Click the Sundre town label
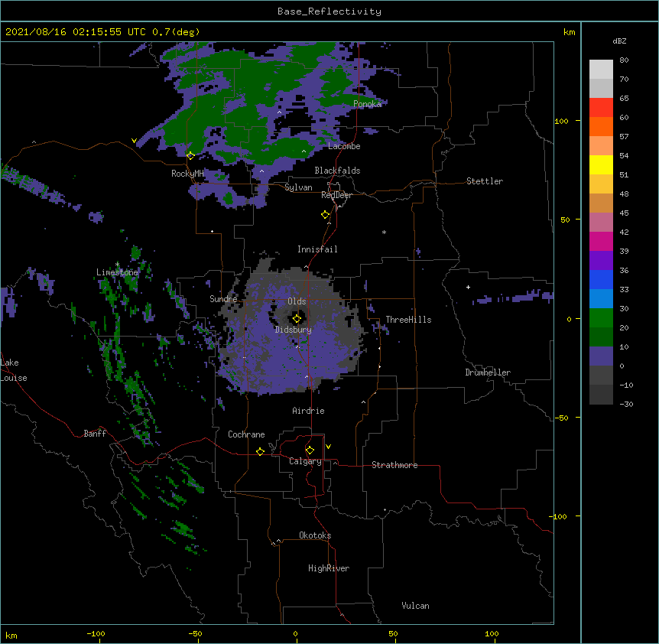 click(x=223, y=299)
